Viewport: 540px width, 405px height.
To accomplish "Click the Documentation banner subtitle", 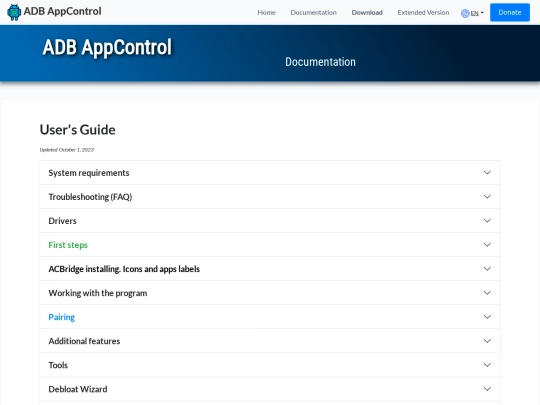I will (x=320, y=62).
